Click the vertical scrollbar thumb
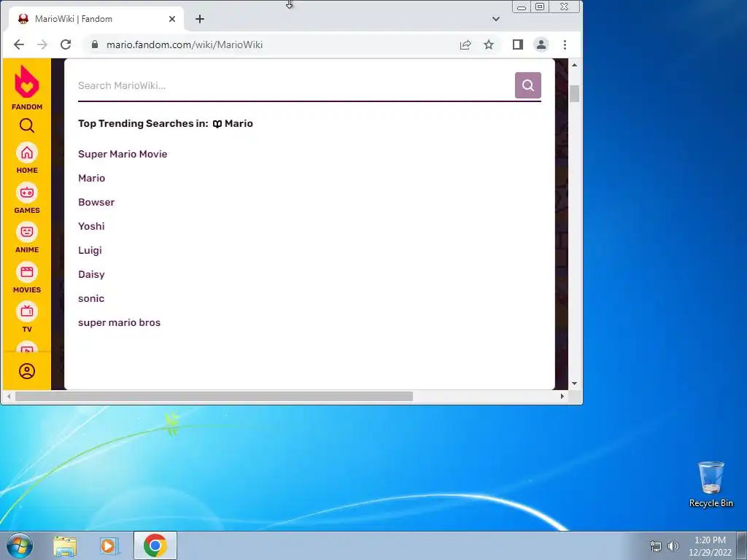Image resolution: width=747 pixels, height=560 pixels. pos(575,93)
